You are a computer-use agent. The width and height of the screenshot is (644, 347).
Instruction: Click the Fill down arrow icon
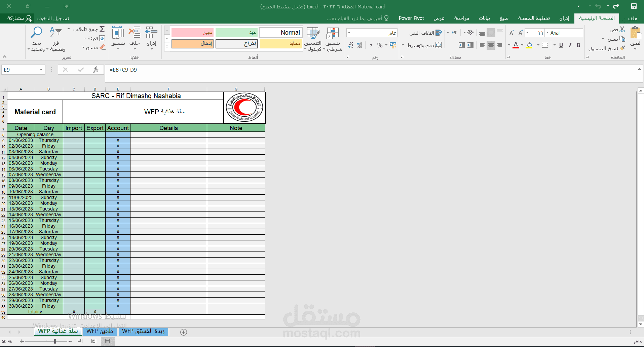point(102,38)
